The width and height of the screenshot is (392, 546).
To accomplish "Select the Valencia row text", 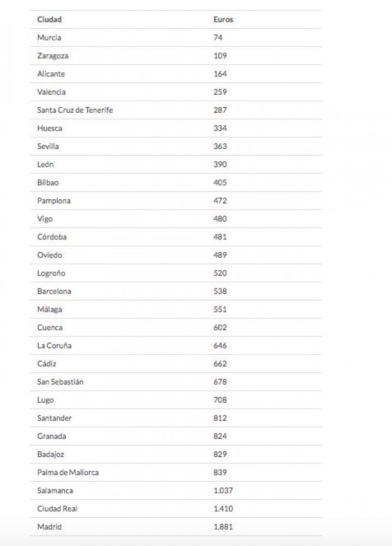I will [51, 92].
